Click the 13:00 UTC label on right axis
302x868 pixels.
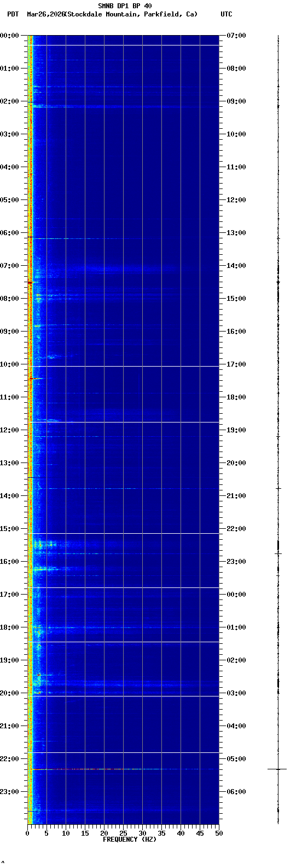tap(236, 232)
